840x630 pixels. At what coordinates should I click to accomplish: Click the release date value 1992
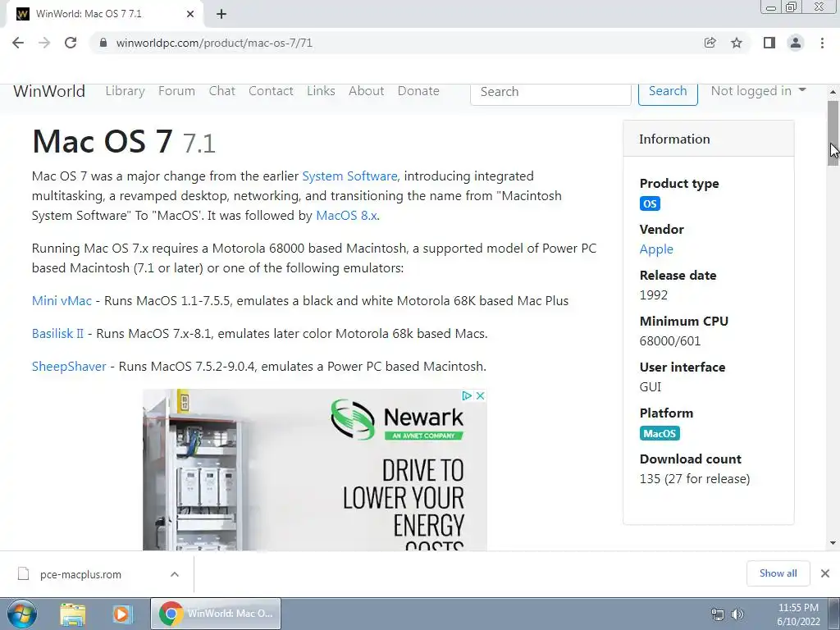pos(654,295)
